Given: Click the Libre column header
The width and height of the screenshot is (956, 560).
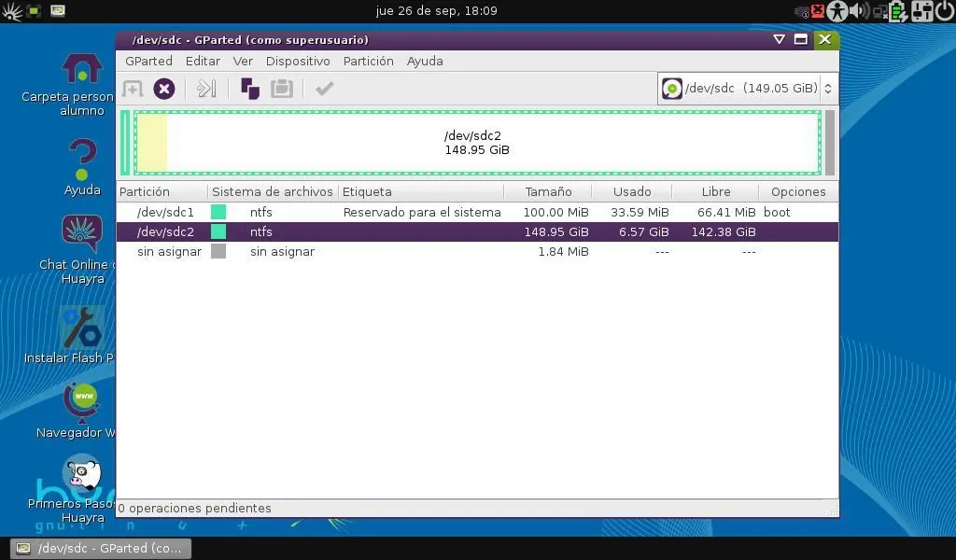Looking at the screenshot, I should [x=716, y=192].
